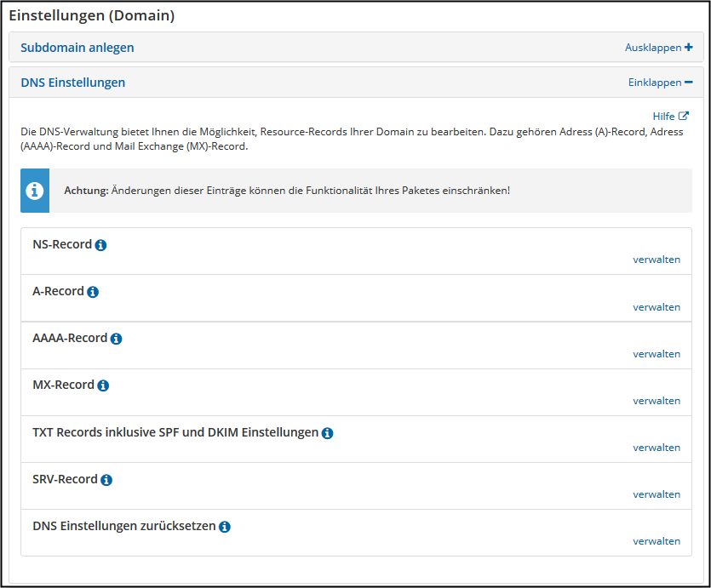Open the AAAA-Record info icon

click(x=116, y=339)
